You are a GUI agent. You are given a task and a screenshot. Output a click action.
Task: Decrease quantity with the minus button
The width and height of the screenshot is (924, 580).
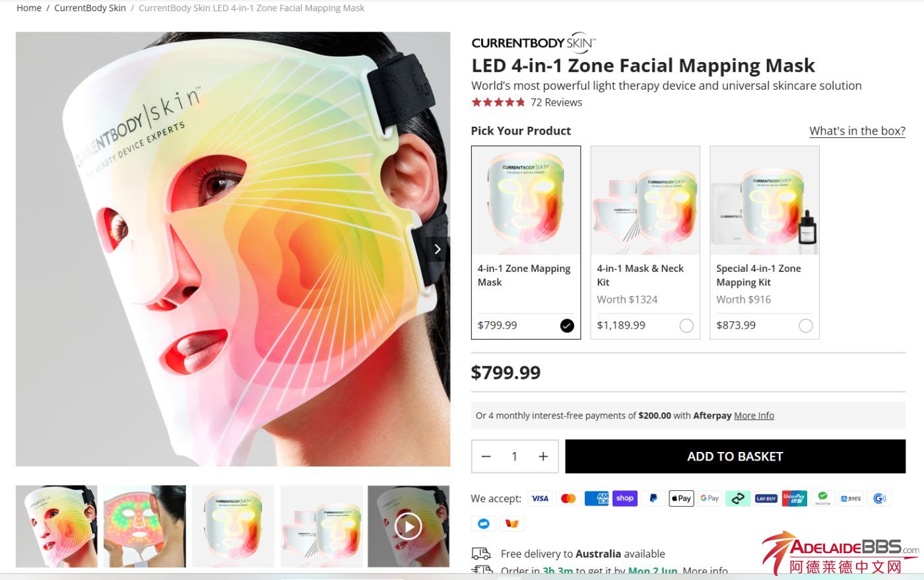coord(486,457)
